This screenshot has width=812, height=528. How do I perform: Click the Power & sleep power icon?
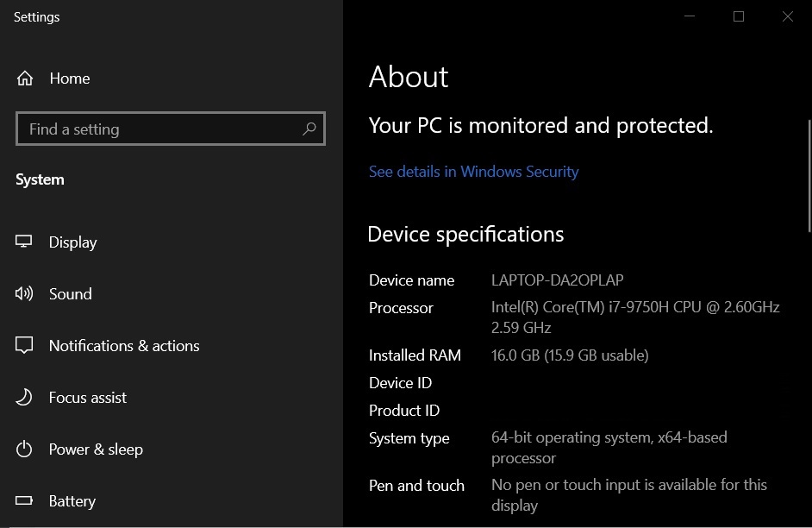27,449
